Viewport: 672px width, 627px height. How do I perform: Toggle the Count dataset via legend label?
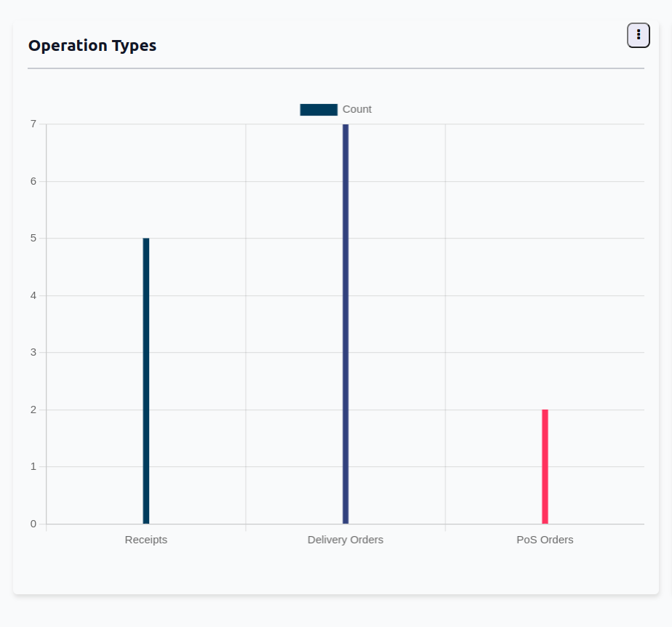357,110
